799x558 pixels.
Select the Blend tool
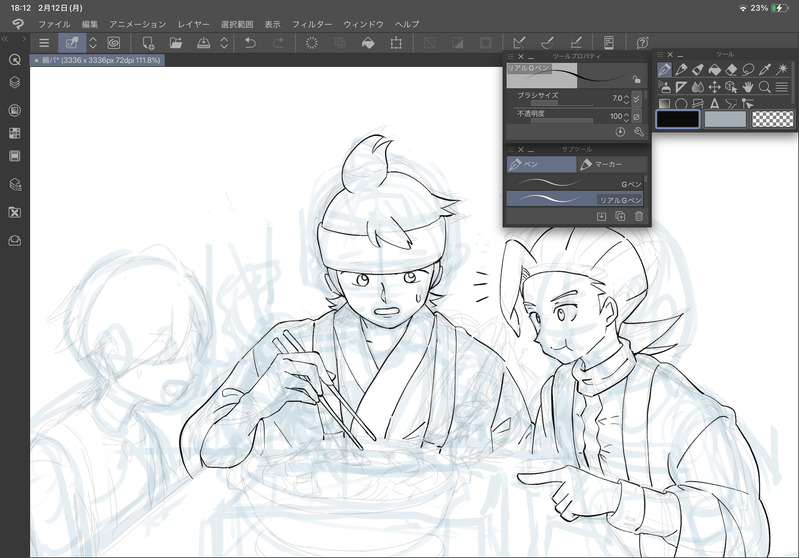pyautogui.click(x=698, y=87)
